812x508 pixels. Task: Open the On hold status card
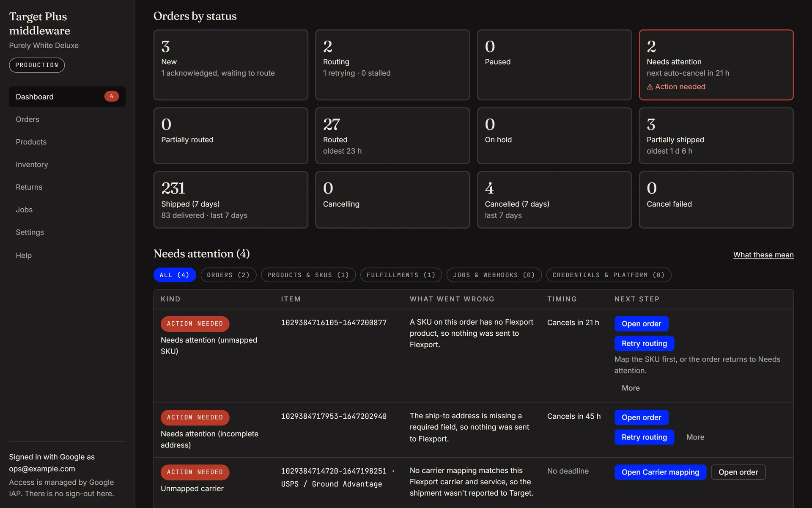click(x=554, y=136)
